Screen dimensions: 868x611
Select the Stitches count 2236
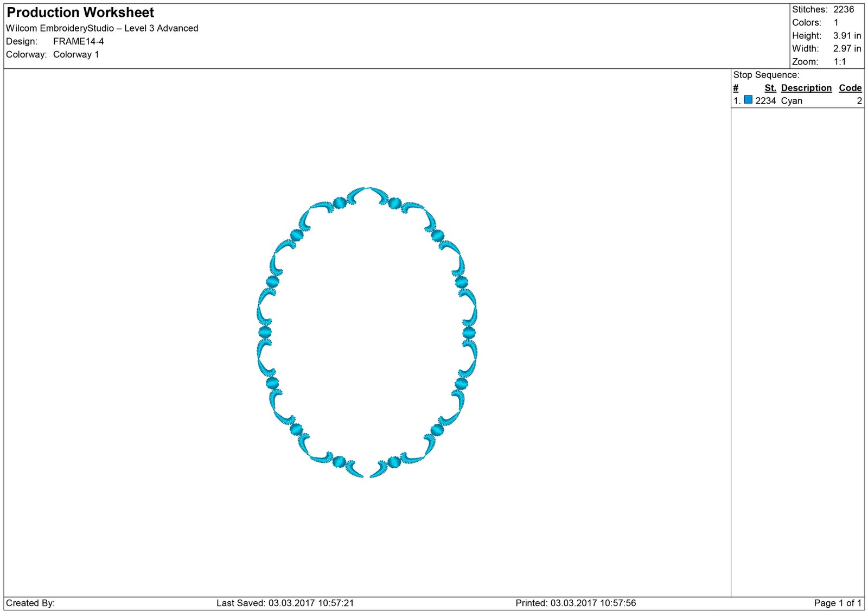click(844, 10)
